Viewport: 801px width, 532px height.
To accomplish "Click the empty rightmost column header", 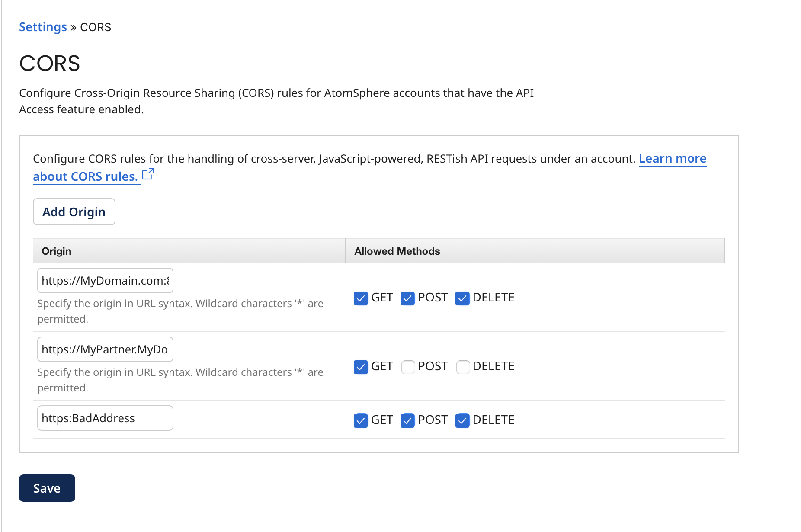I will [693, 251].
